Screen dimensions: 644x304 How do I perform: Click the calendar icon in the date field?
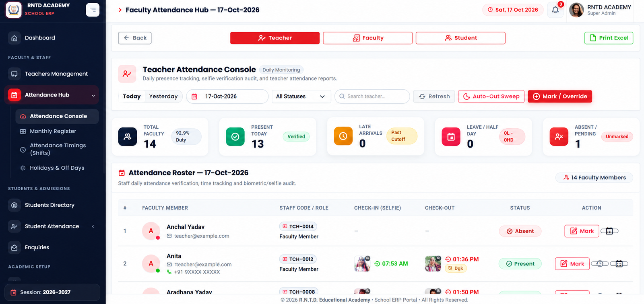click(x=194, y=97)
